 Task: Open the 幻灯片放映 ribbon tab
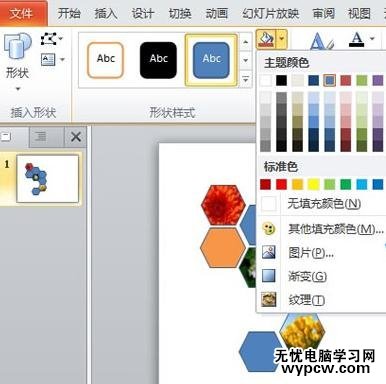(x=270, y=14)
